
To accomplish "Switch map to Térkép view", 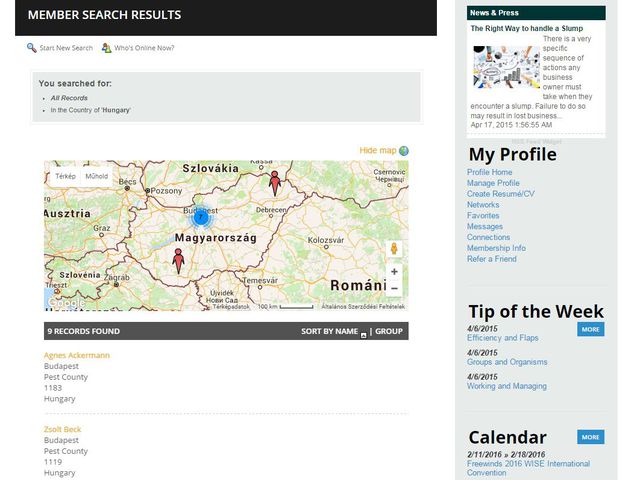I will click(x=65, y=176).
